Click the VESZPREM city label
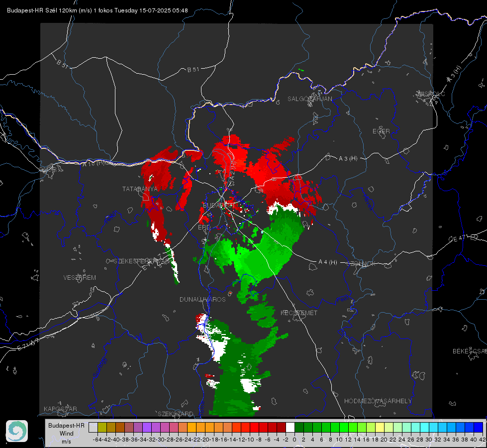Screen dimensions: 487x448 80,277
